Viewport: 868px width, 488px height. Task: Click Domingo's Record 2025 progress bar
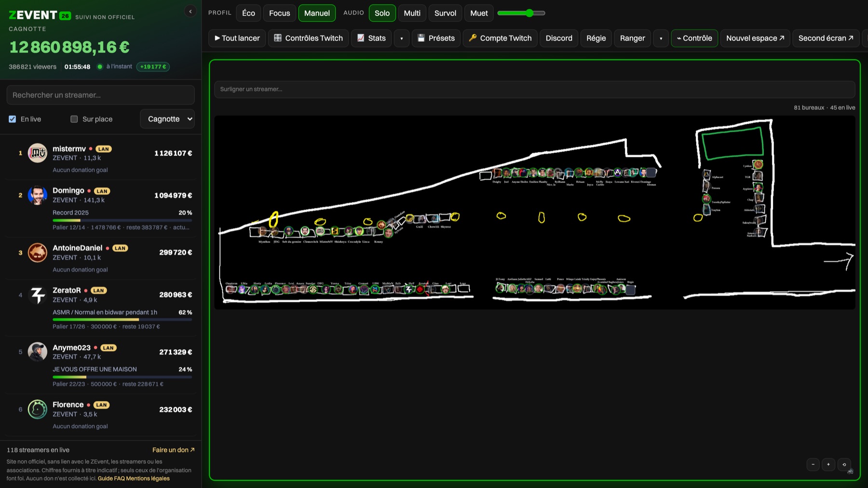pyautogui.click(x=122, y=220)
